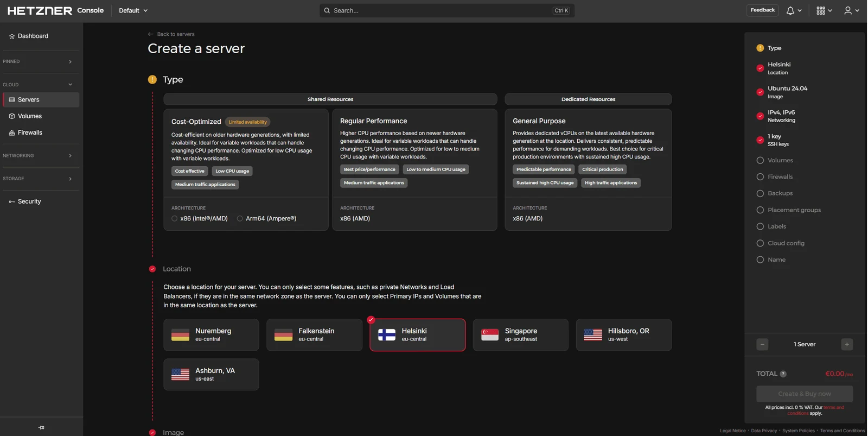Open the terms and conditions link

(x=816, y=410)
